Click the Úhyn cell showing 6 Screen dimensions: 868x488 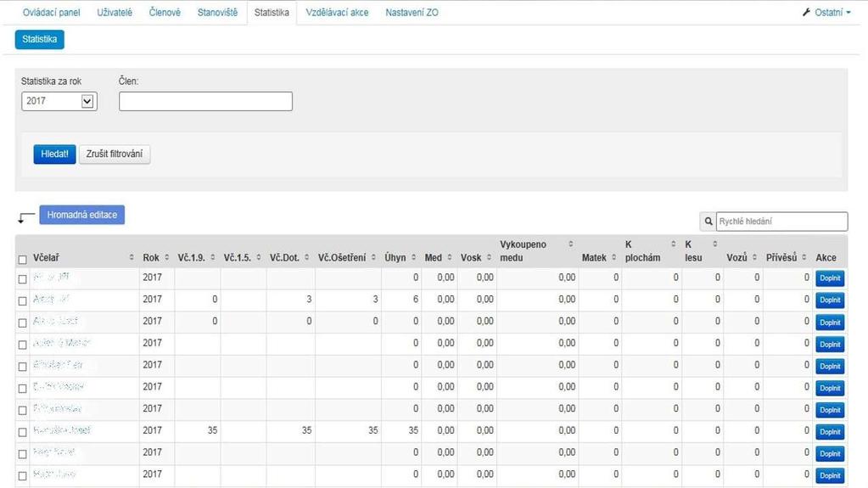[401, 300]
